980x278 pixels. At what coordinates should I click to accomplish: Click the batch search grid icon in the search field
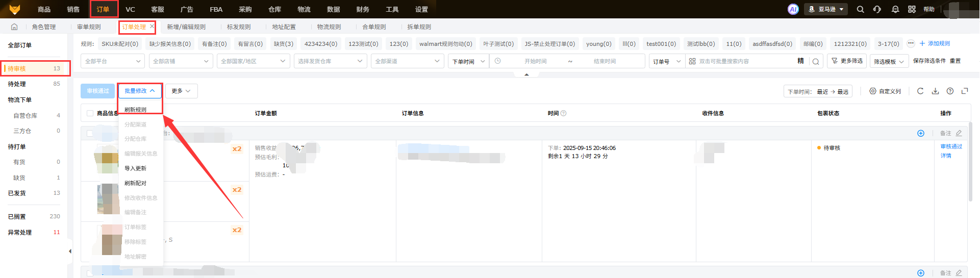click(x=692, y=61)
